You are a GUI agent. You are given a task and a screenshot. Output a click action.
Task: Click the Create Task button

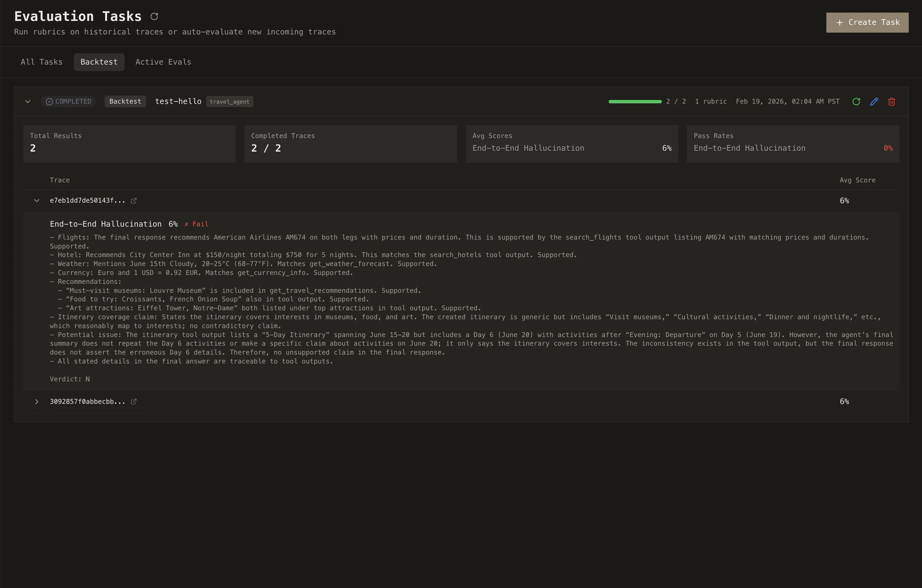pyautogui.click(x=867, y=22)
